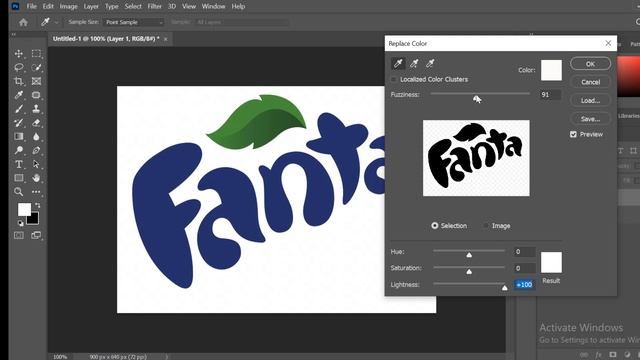
Task: Toggle Quick Mask mode
Action: (x=19, y=235)
